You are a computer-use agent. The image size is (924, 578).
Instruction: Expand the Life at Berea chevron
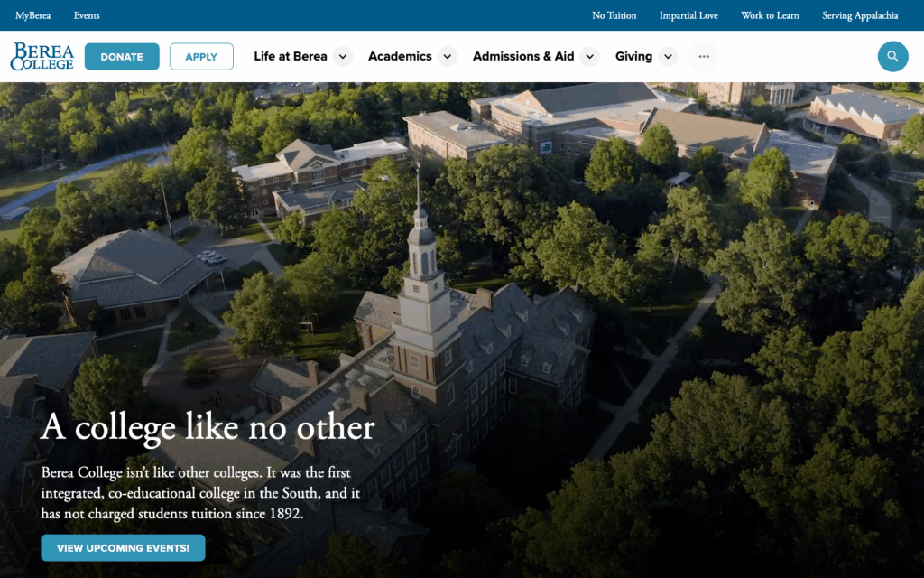[343, 57]
